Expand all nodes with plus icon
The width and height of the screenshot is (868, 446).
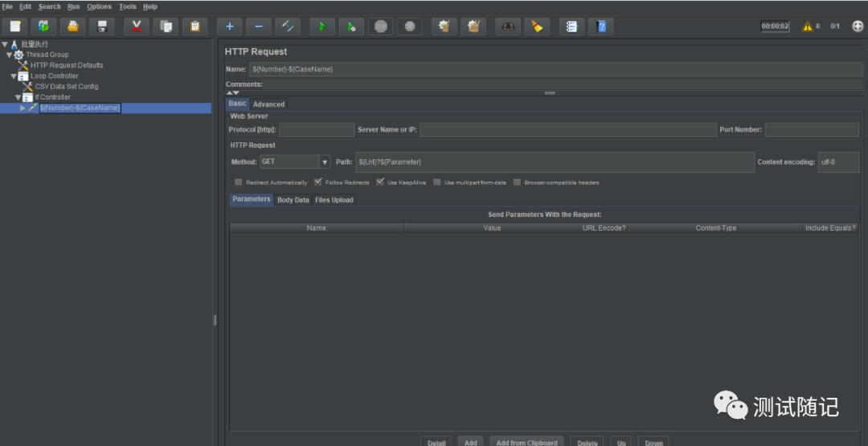tap(230, 26)
